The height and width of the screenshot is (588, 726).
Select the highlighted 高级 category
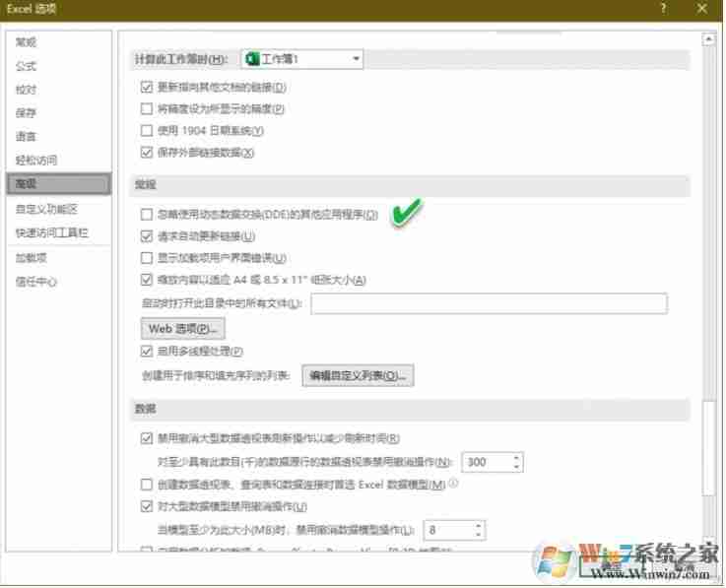(59, 184)
